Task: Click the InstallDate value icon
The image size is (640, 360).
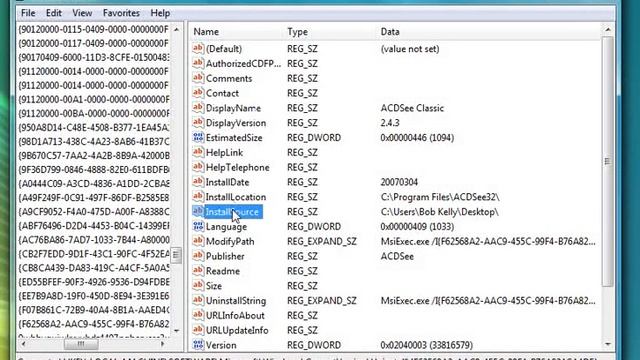Action: coord(198,182)
